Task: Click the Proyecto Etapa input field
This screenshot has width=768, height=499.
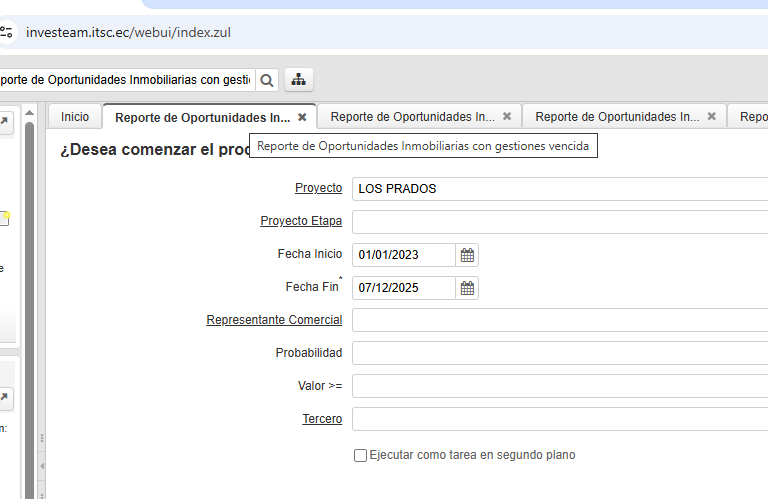Action: coord(560,222)
